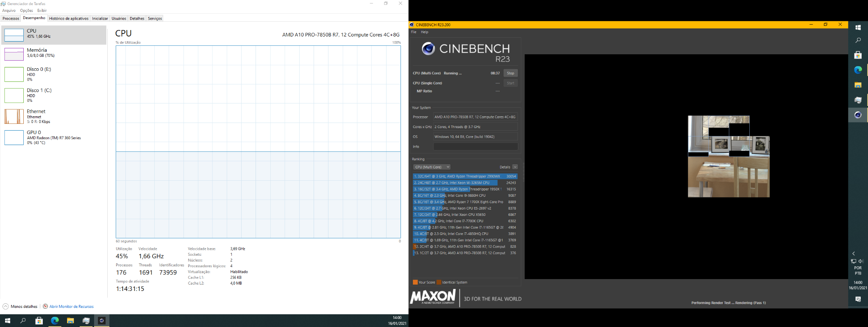The image size is (868, 327).
Task: Select the Intel Core i9-9880H ranking row
Action: click(465, 196)
